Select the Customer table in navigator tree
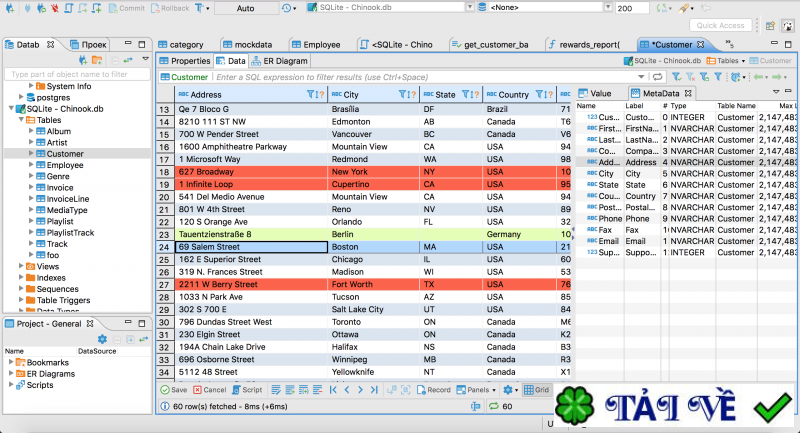800x433 pixels. [x=64, y=153]
